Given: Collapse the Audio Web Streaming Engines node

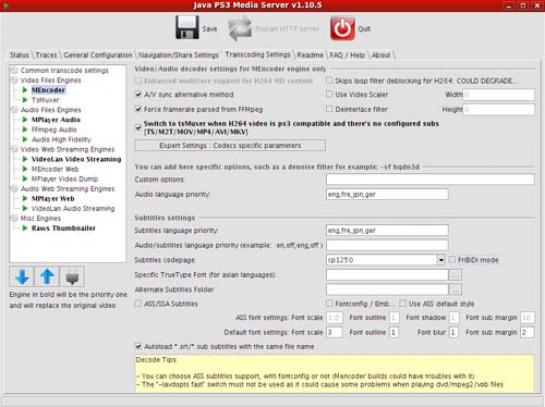Looking at the screenshot, I should point(14,189).
